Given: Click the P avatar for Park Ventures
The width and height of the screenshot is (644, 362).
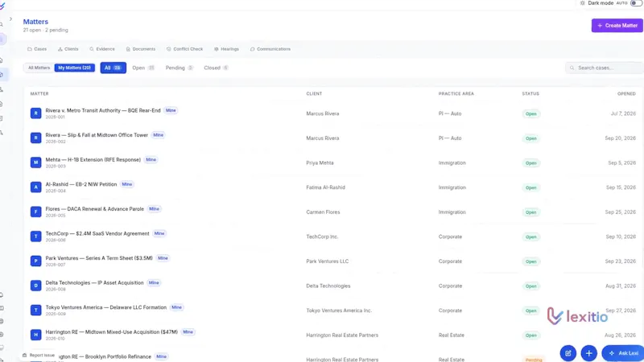Looking at the screenshot, I should click(35, 261).
